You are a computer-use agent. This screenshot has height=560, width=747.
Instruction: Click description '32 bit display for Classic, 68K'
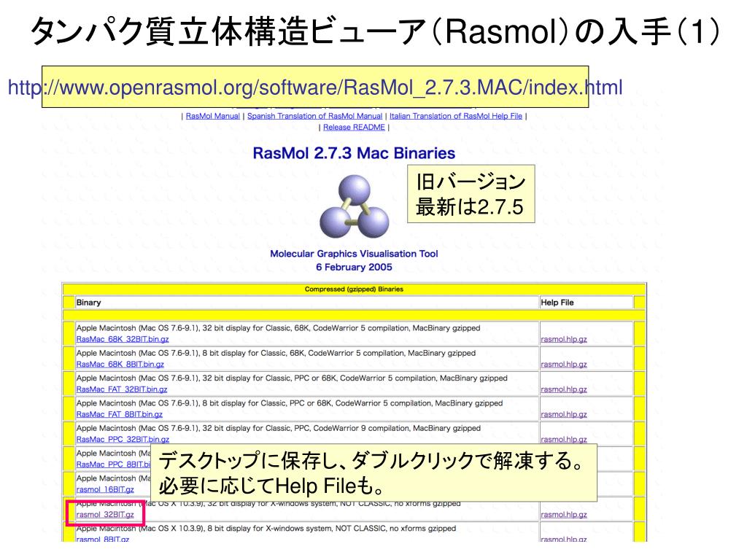[x=278, y=328]
